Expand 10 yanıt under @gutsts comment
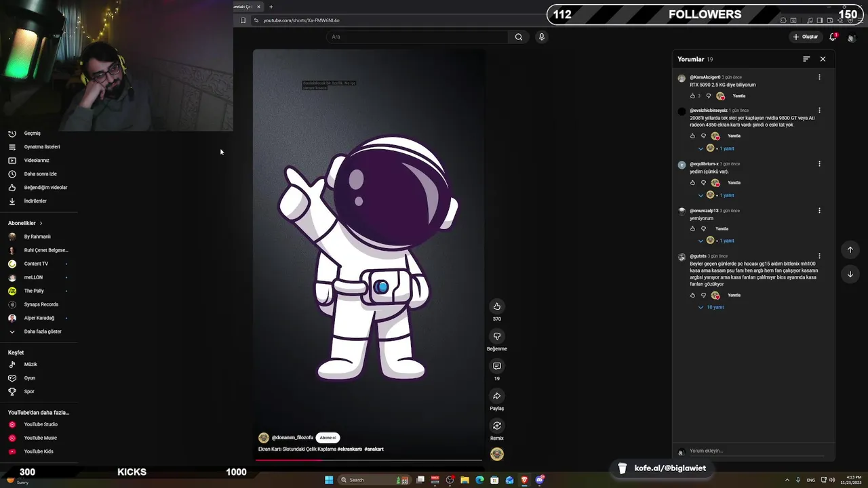Screen dimensions: 868x488 (715, 307)
